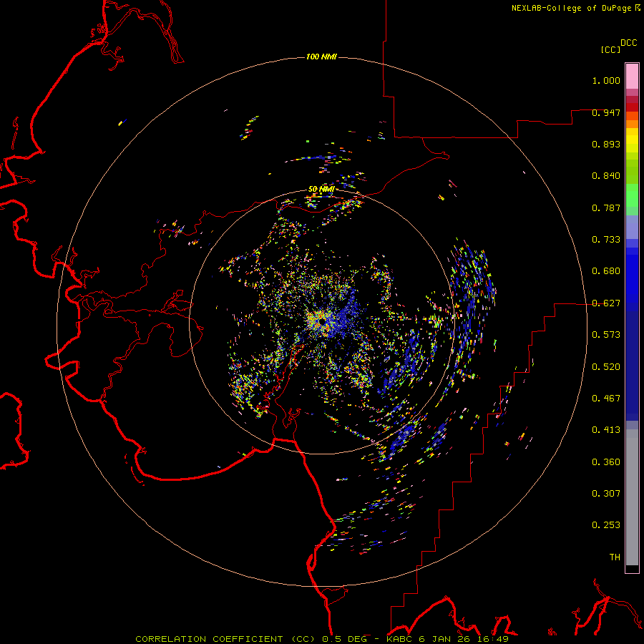Image resolution: width=644 pixels, height=644 pixels.
Task: Click the 0.413 legend value
Action: click(606, 430)
